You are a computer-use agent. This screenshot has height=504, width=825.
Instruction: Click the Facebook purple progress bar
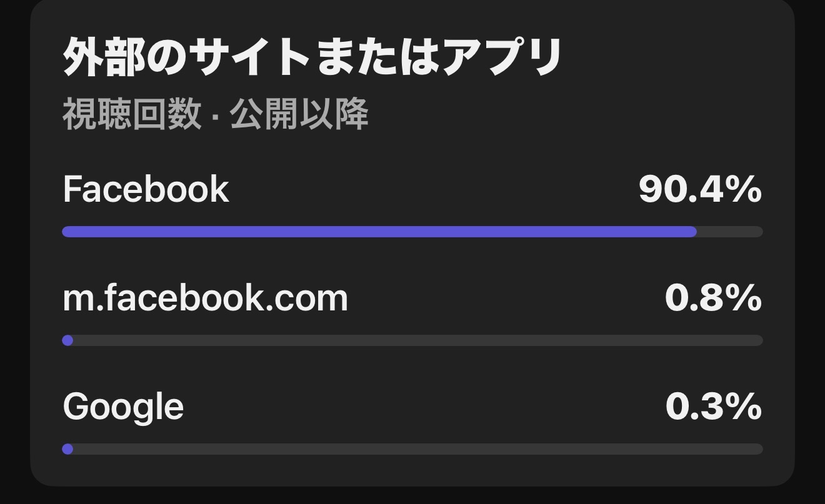coord(379,232)
